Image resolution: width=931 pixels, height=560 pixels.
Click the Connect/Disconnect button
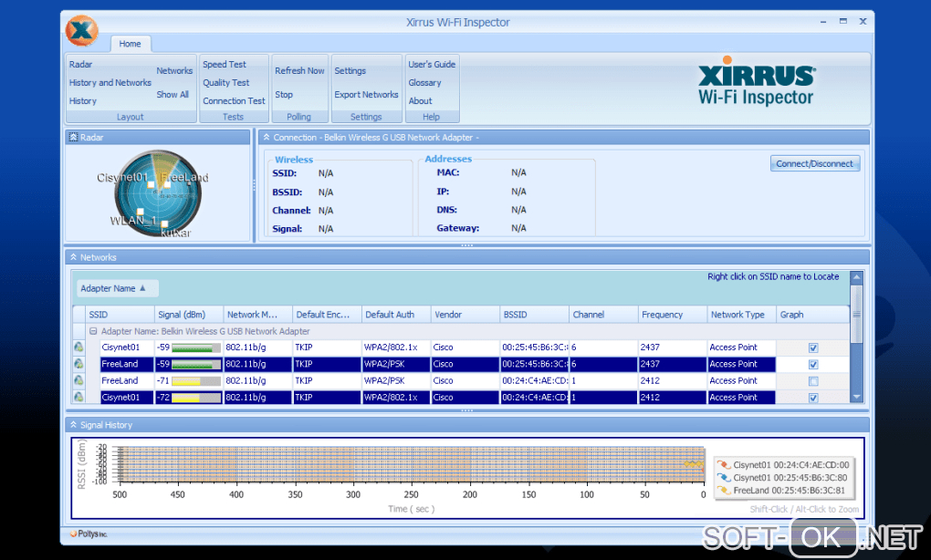[814, 164]
